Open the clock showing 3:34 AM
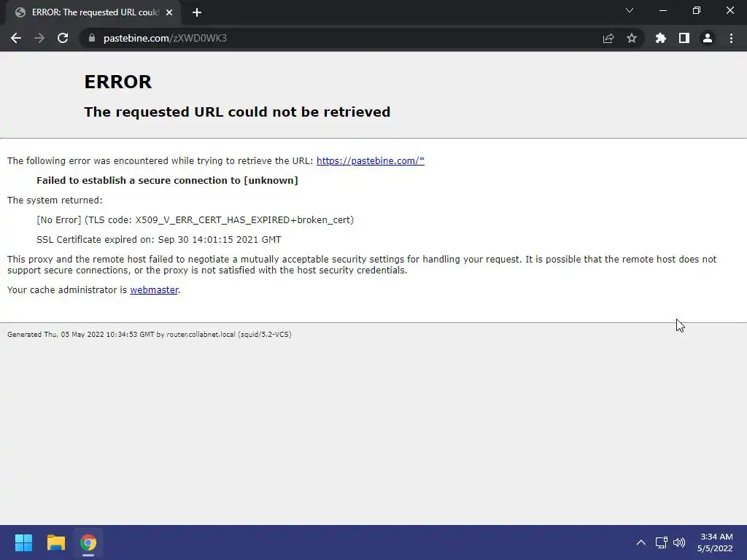 [715, 542]
